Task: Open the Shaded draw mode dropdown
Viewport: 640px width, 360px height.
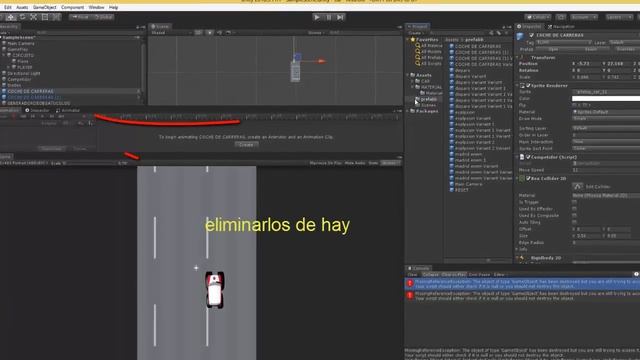Action: pyautogui.click(x=171, y=33)
